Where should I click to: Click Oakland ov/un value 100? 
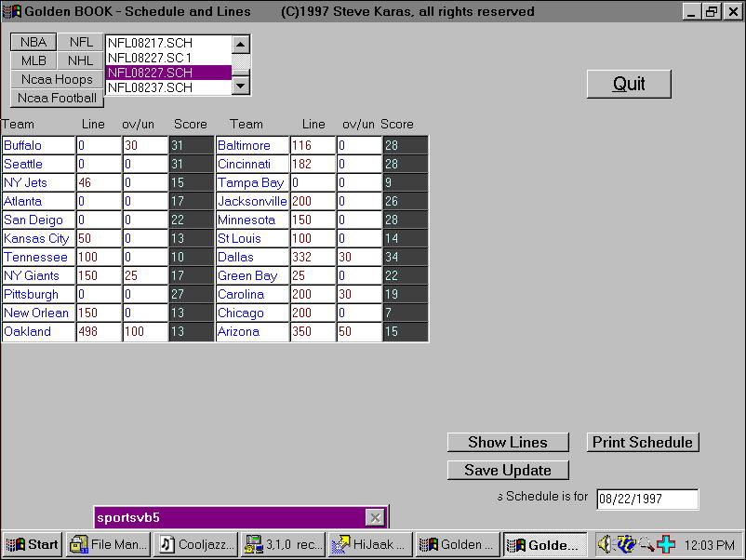click(x=146, y=331)
